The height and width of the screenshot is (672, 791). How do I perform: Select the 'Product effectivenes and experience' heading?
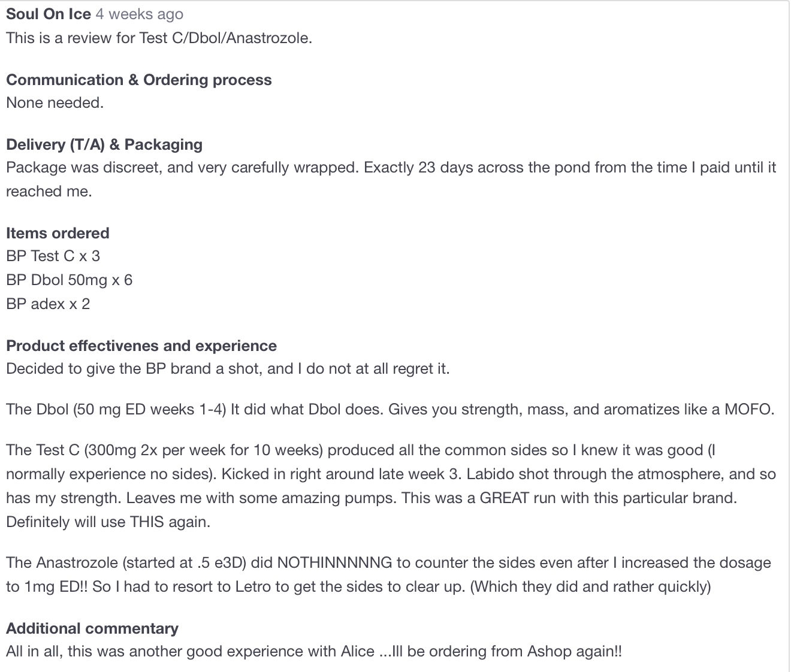click(141, 346)
